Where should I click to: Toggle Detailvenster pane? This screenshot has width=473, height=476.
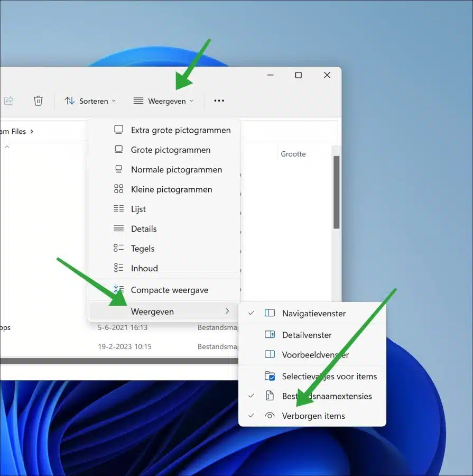point(312,335)
